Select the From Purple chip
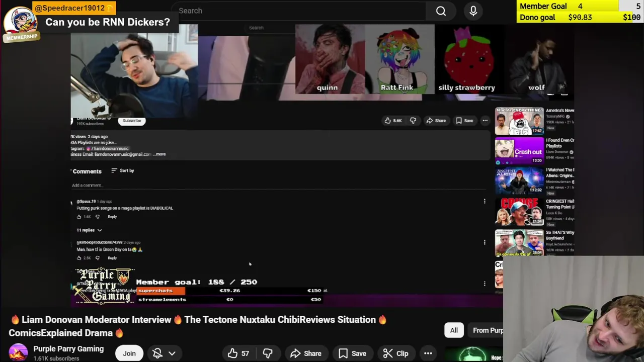The height and width of the screenshot is (362, 644). tap(487, 330)
